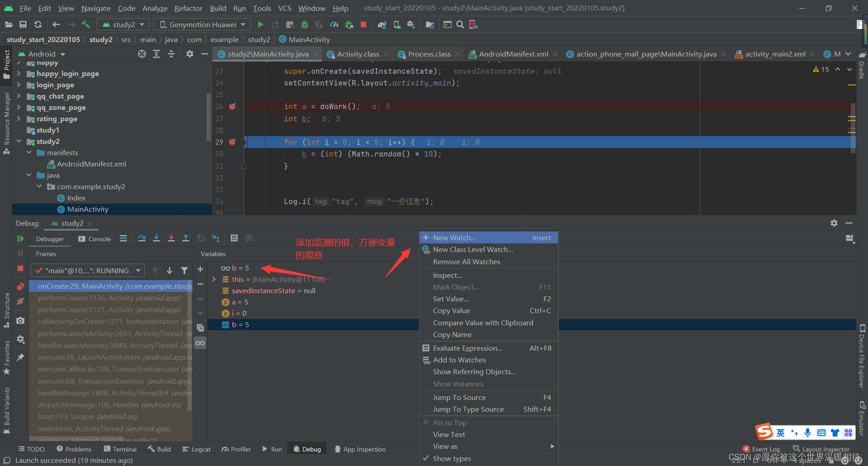Open the App Inspection tool window

(360, 449)
